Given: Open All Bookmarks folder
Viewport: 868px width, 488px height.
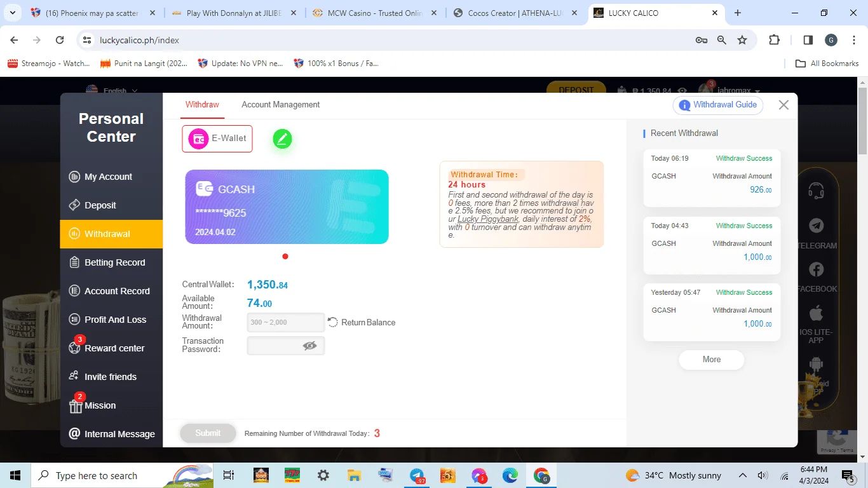Looking at the screenshot, I should 827,64.
